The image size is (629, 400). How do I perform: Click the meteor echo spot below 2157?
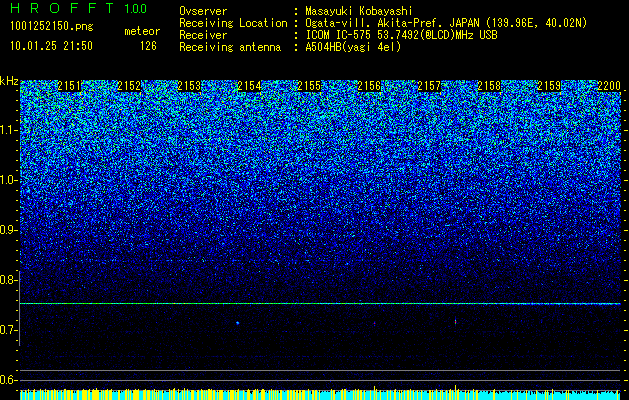tap(455, 321)
